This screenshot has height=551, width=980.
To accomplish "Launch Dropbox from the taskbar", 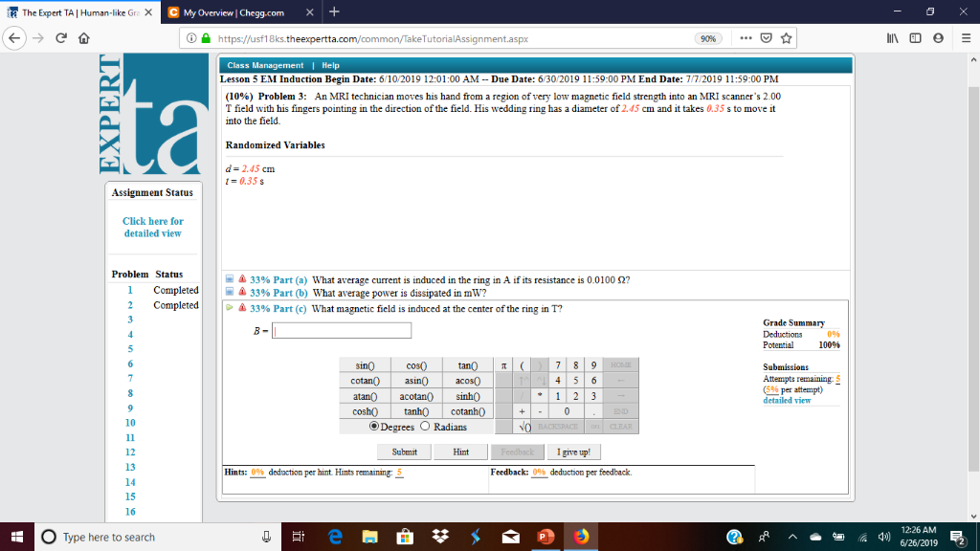I will (x=439, y=537).
